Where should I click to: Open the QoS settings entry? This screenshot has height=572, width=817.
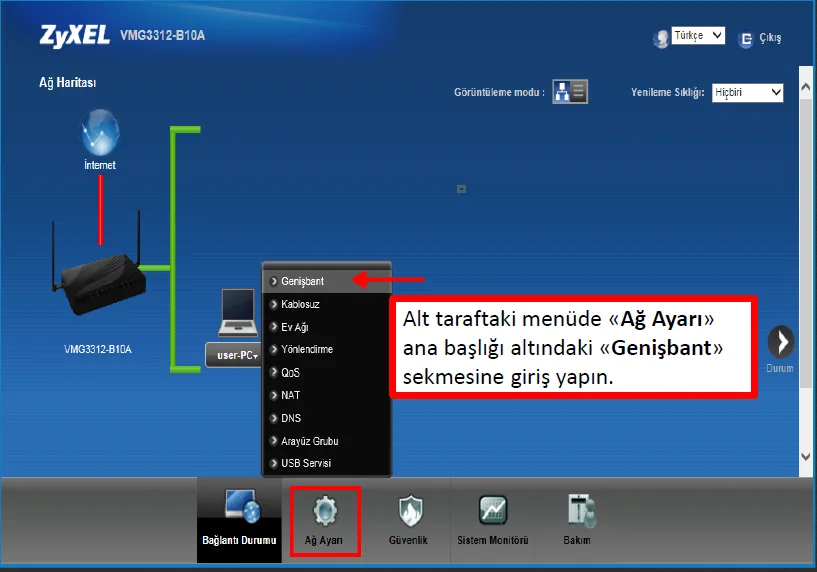pyautogui.click(x=326, y=372)
